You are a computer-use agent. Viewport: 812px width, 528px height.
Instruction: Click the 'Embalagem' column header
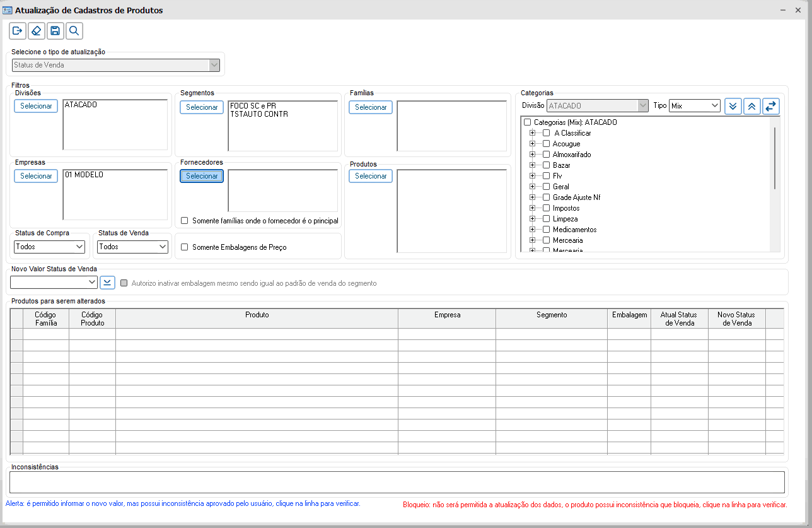629,319
